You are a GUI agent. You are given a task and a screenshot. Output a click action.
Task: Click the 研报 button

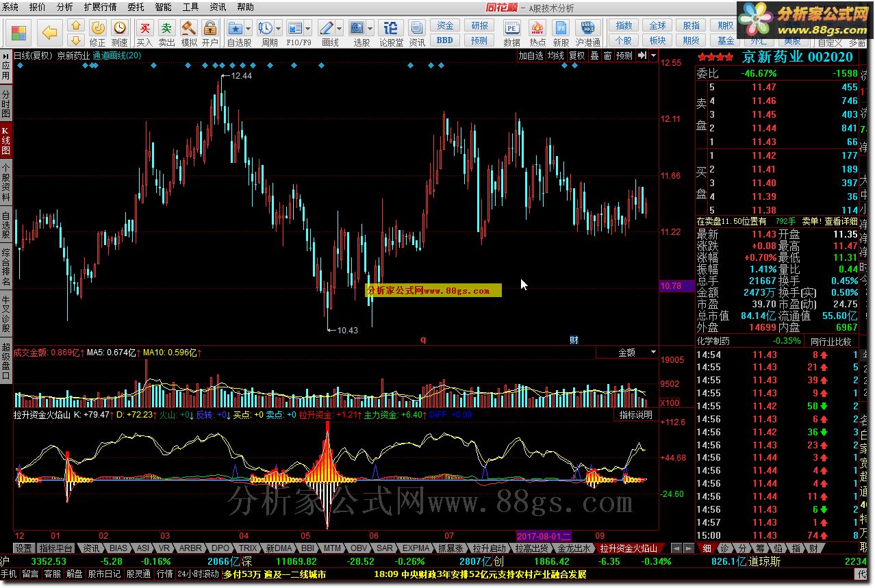[480, 26]
